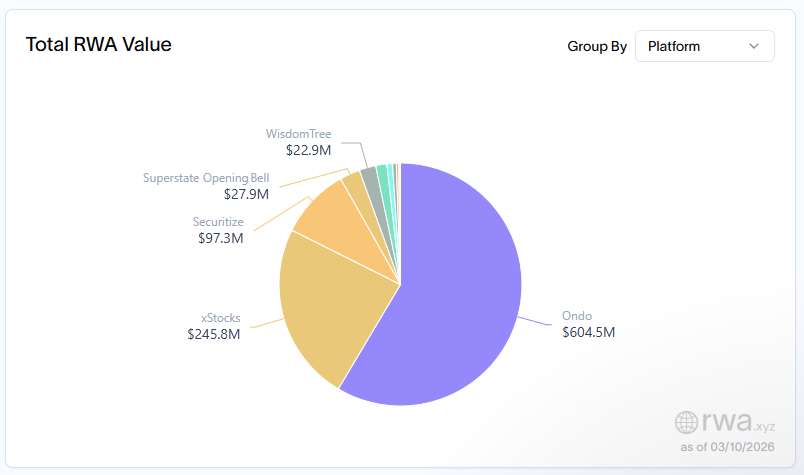Click the $97.3M Securitize value
804x475 pixels.
(220, 238)
